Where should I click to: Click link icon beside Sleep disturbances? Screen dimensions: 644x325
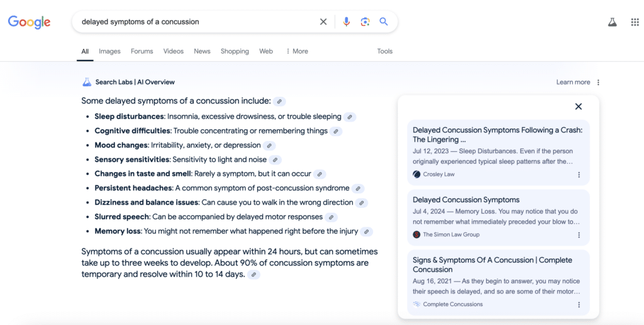pos(350,117)
